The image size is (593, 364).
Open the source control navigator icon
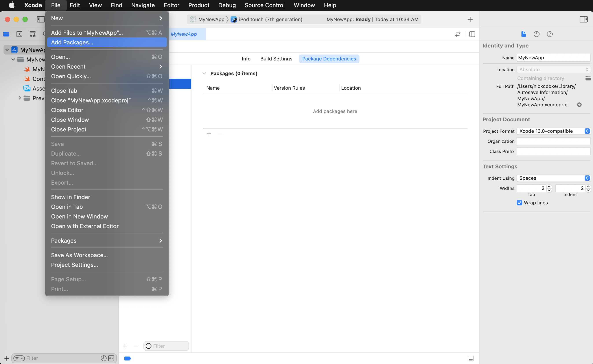19,34
